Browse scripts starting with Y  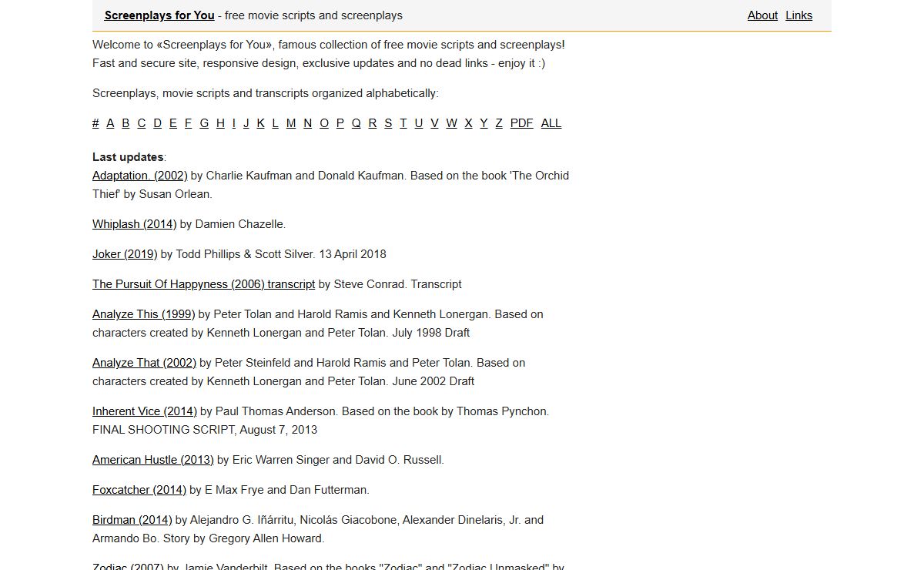(484, 123)
